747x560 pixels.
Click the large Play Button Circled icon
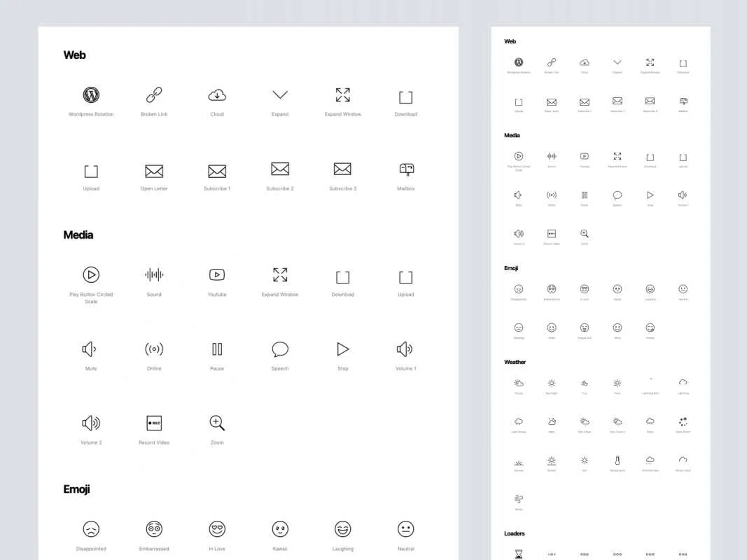[x=91, y=275]
